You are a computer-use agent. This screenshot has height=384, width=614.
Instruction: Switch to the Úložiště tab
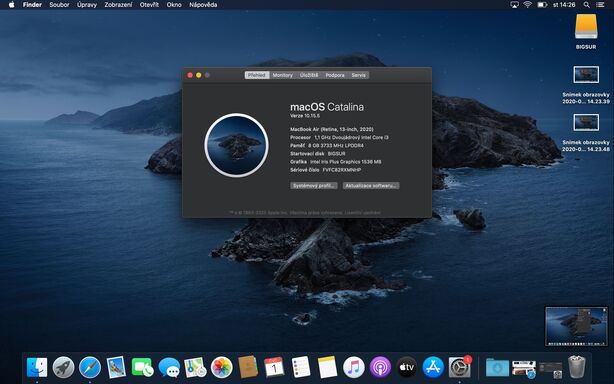coord(309,75)
